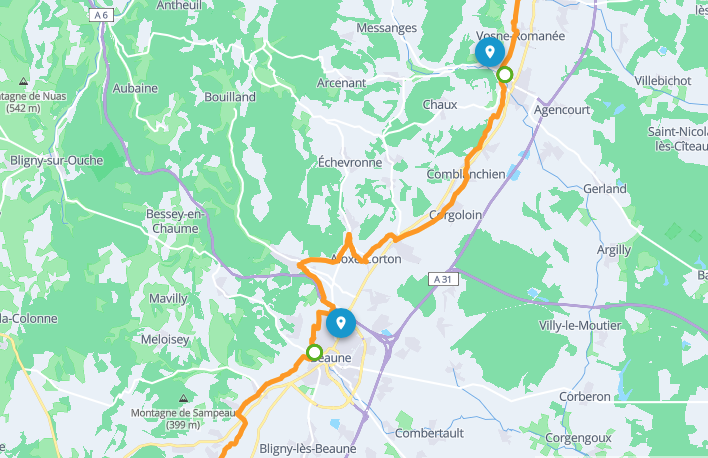Image resolution: width=708 pixels, height=458 pixels.
Task: Click the Combertault village label
Action: point(429,433)
